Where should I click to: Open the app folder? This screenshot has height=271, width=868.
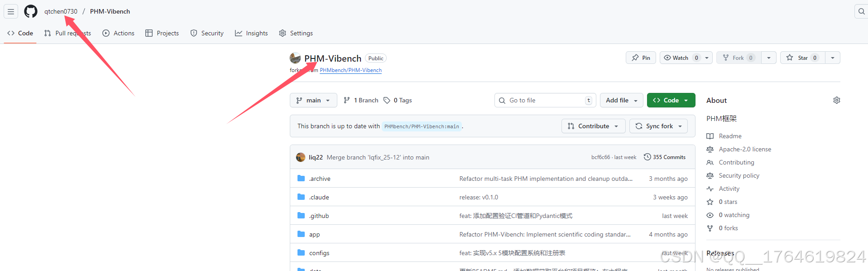click(x=315, y=234)
